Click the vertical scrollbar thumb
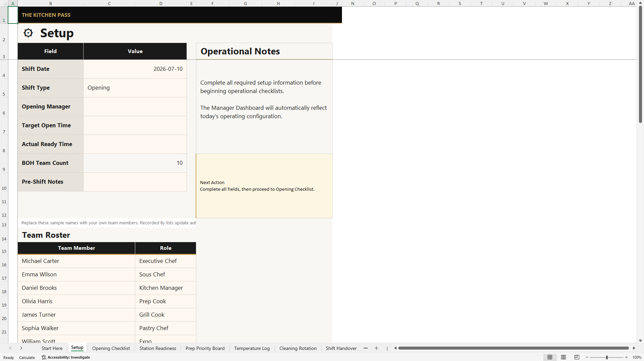644x361 pixels. (x=640, y=64)
